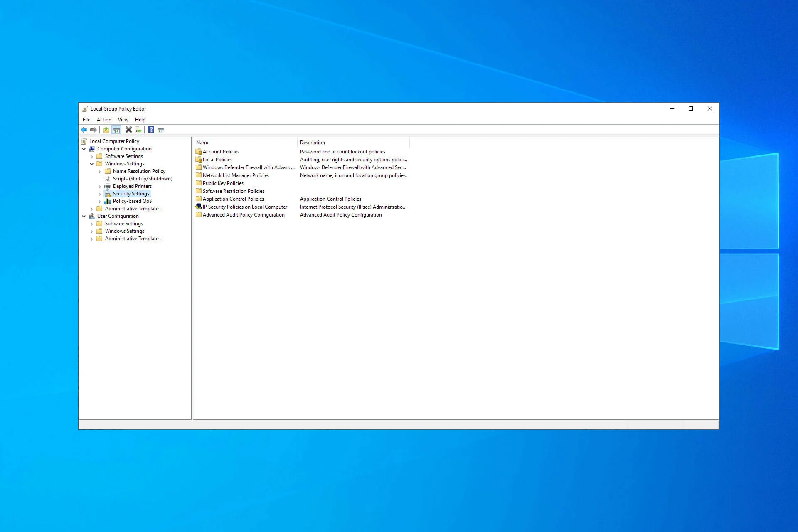Expand Windows Settings under User Configuration
This screenshot has height=532, width=798.
click(92, 232)
